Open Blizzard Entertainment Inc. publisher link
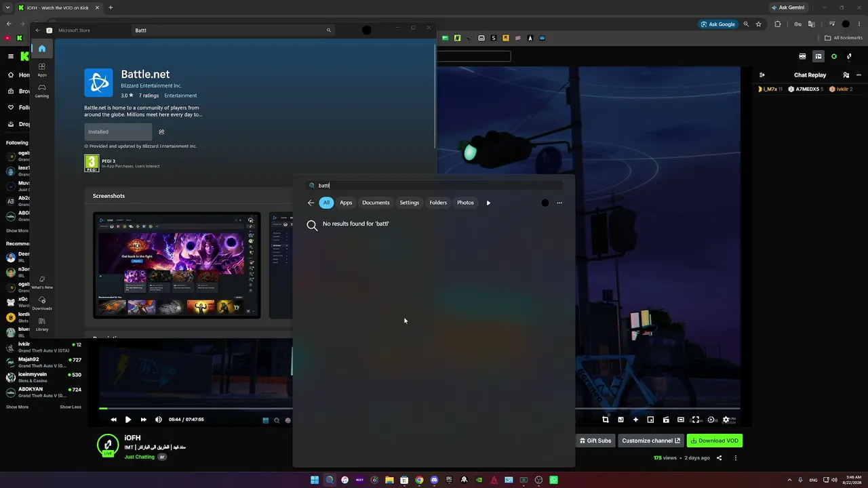This screenshot has height=488, width=868. point(151,86)
